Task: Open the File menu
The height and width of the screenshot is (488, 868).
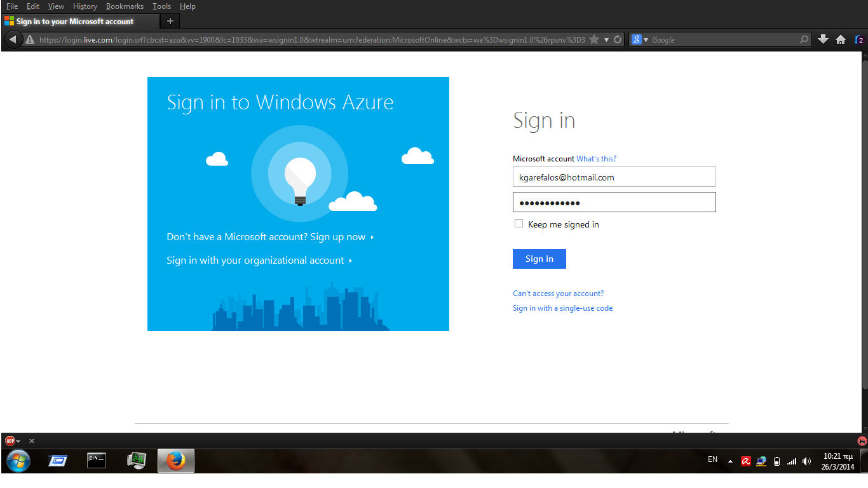Action: tap(12, 6)
